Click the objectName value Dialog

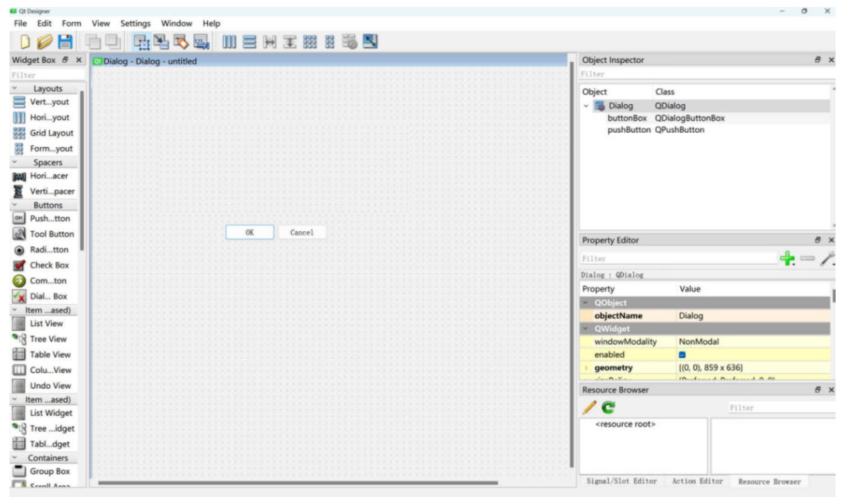click(x=691, y=316)
